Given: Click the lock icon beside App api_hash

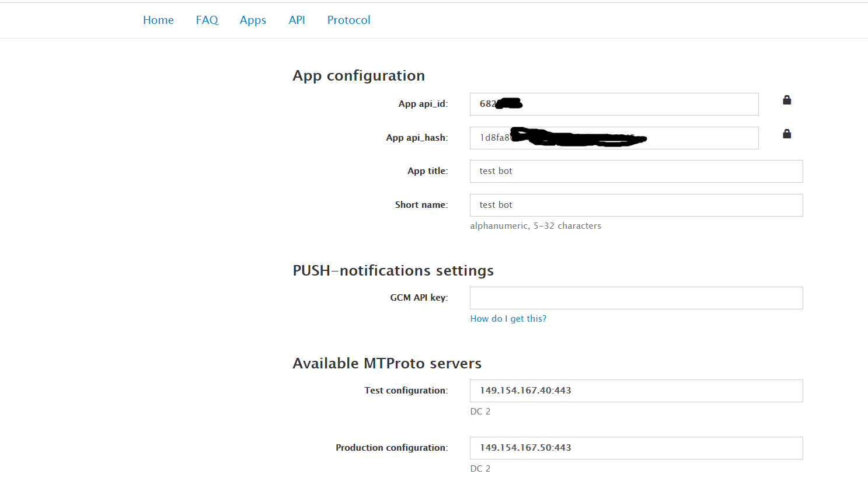Looking at the screenshot, I should tap(787, 134).
